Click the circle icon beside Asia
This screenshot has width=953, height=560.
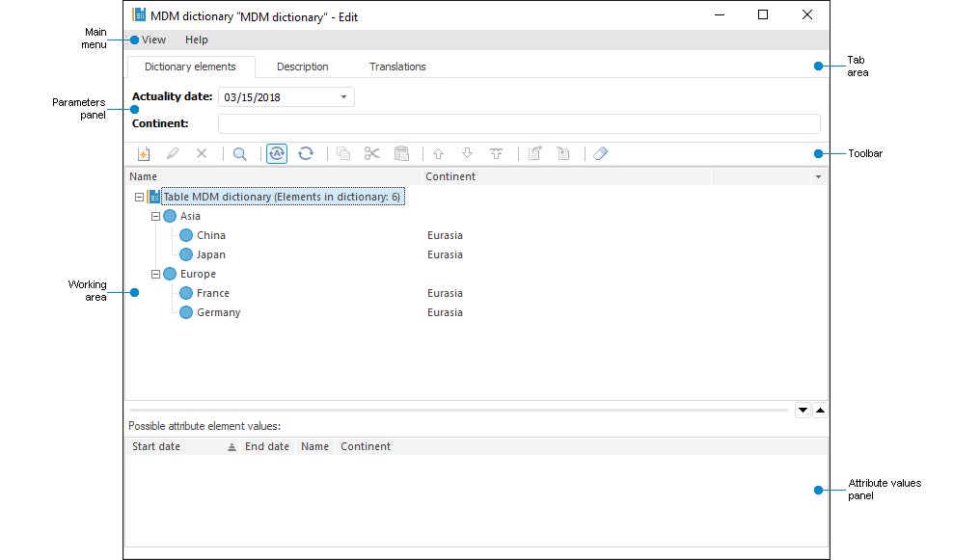[170, 216]
